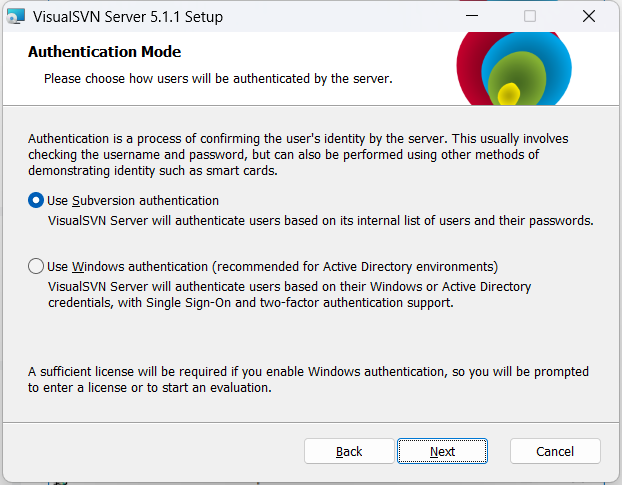Proceed by pressing the Next button

point(442,451)
